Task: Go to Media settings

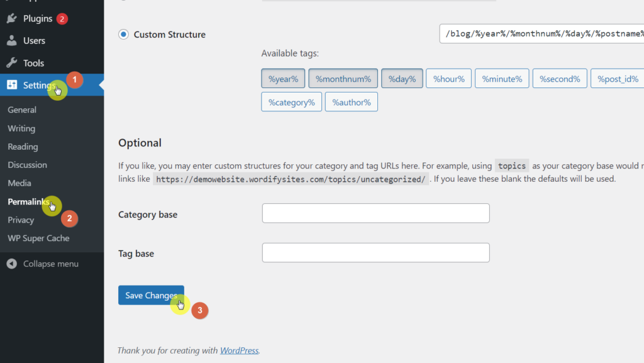Action: 19,183
